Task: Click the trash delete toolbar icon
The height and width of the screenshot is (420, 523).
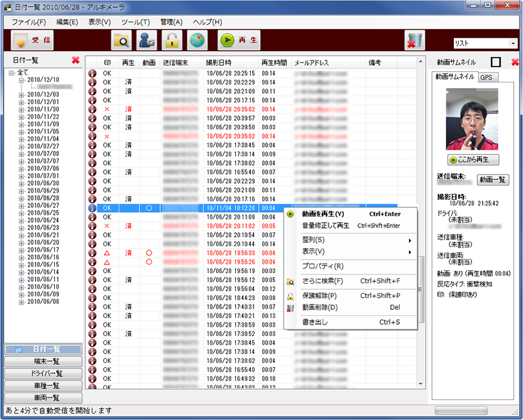Action: pyautogui.click(x=414, y=40)
